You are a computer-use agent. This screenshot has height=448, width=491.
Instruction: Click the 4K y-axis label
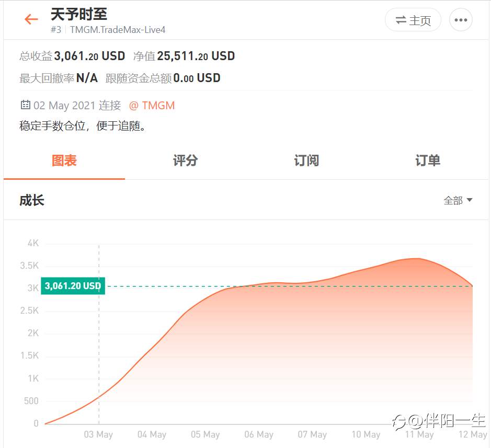click(x=33, y=243)
